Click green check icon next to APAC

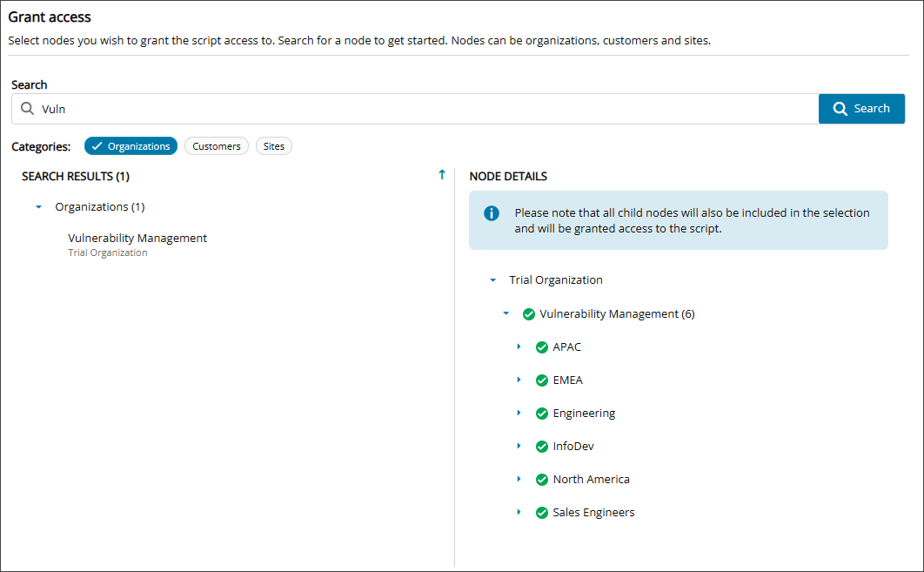[542, 347]
